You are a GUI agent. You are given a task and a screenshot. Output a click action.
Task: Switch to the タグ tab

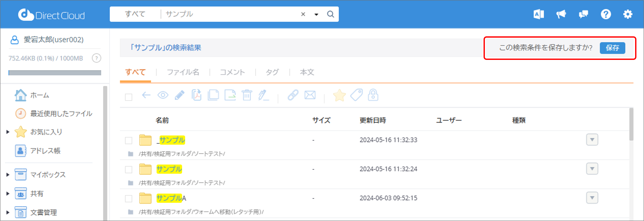click(272, 72)
